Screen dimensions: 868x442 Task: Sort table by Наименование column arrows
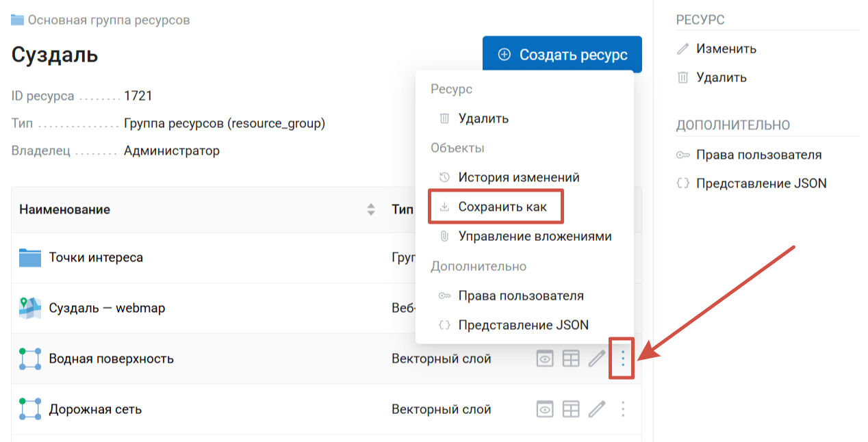pyautogui.click(x=371, y=209)
